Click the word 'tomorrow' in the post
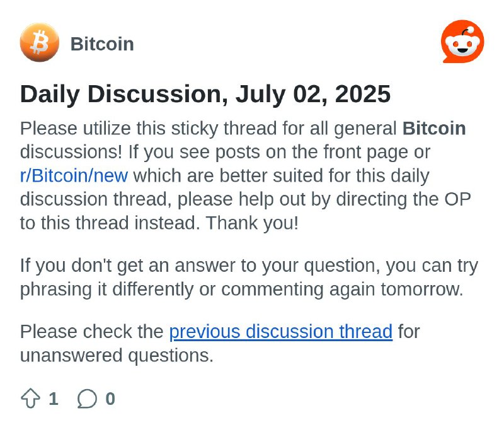This screenshot has width=504, height=432. pyautogui.click(x=420, y=289)
